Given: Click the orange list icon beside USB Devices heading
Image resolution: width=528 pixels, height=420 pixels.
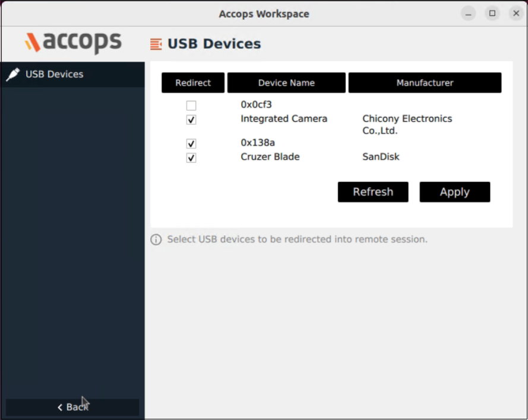Looking at the screenshot, I should pyautogui.click(x=156, y=44).
